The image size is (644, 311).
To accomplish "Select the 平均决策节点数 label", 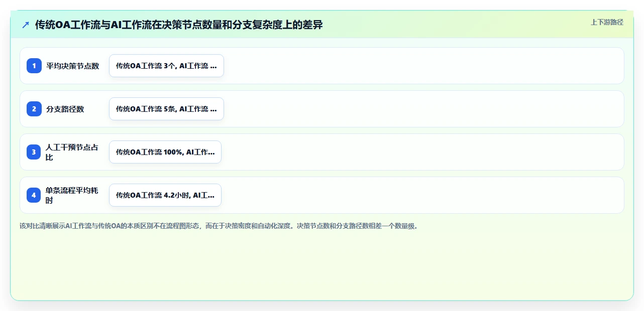I will point(73,66).
